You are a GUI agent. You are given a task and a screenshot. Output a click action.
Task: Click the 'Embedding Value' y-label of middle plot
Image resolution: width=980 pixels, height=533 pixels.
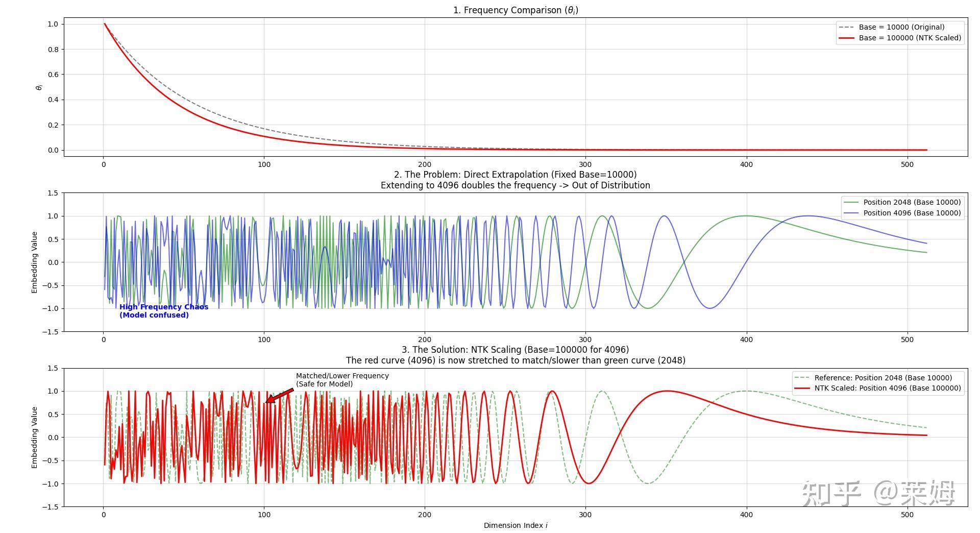coord(35,262)
